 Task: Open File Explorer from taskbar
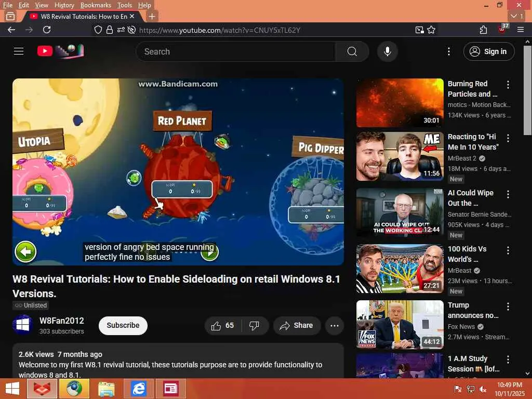107,389
